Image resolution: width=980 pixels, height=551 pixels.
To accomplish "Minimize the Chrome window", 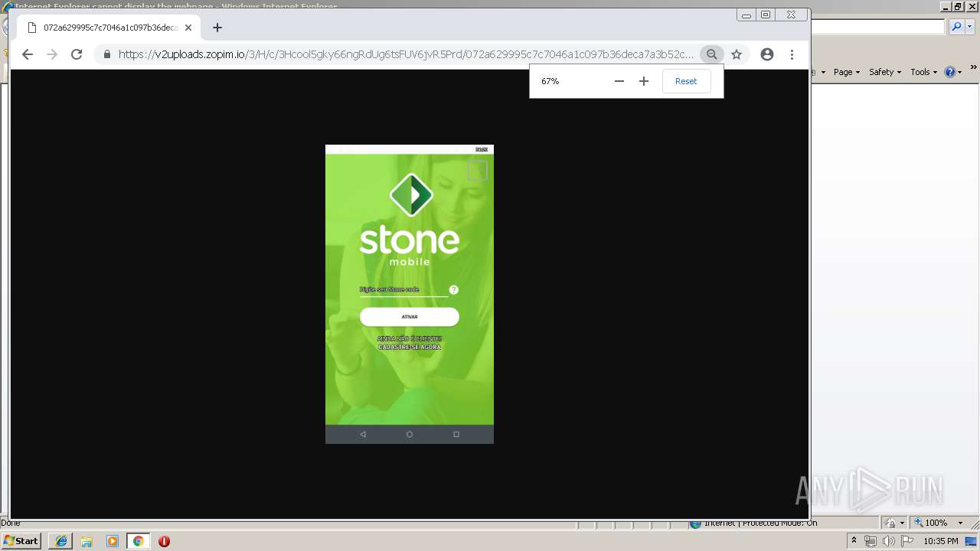I will [x=746, y=15].
